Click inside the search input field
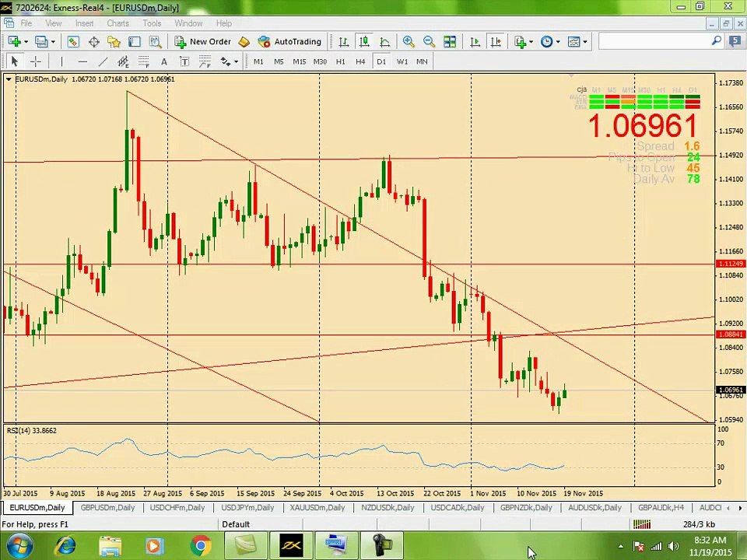 (654, 41)
